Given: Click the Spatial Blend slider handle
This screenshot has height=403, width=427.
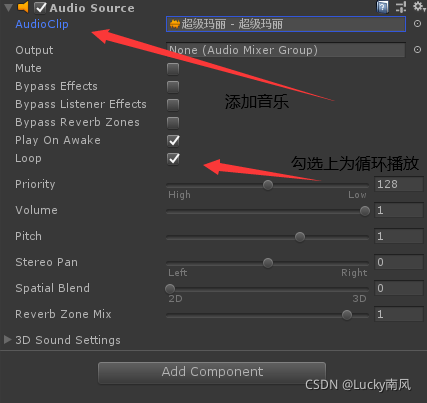Looking at the screenshot, I should coord(170,289).
